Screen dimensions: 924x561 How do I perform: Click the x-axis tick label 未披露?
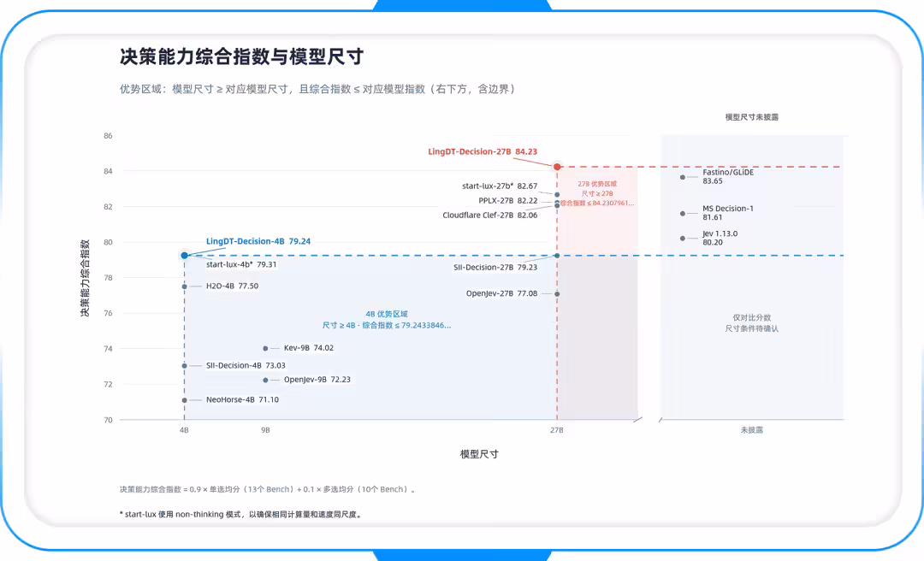click(x=751, y=430)
